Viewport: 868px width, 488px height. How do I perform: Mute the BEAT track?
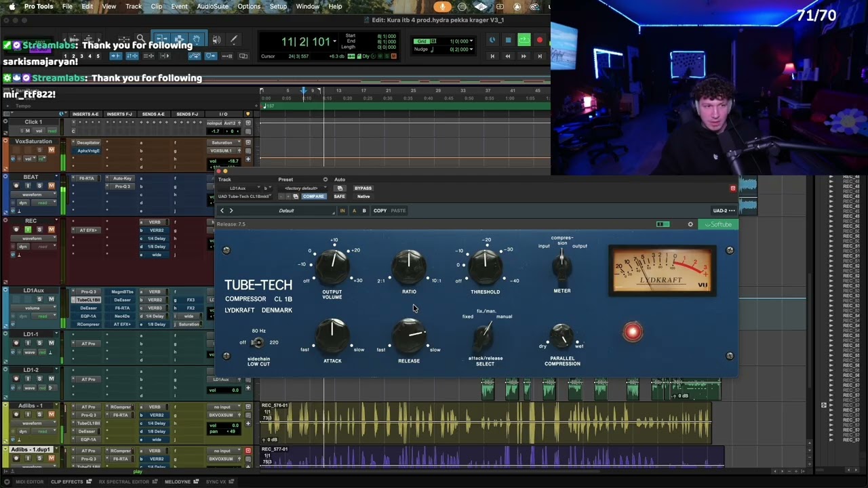click(x=51, y=186)
